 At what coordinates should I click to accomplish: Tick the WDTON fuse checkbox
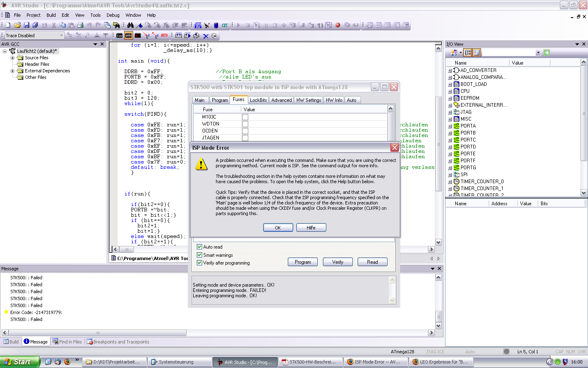click(x=245, y=124)
